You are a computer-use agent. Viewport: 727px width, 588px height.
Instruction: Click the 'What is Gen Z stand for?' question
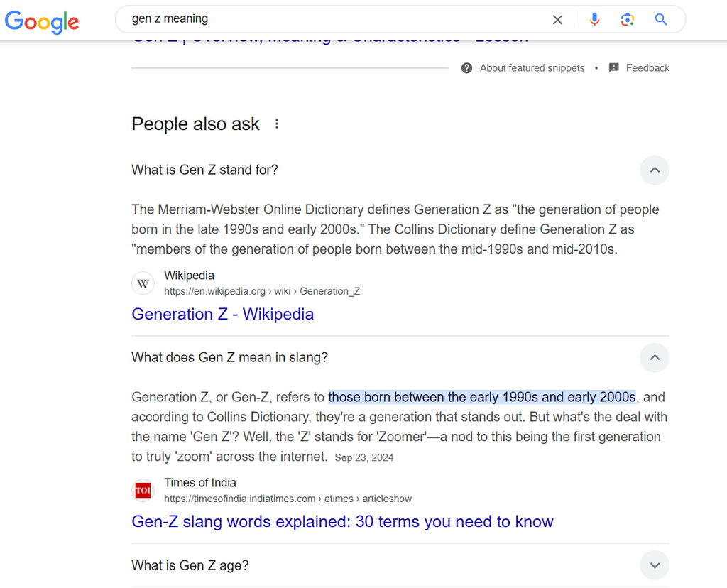pyautogui.click(x=204, y=170)
